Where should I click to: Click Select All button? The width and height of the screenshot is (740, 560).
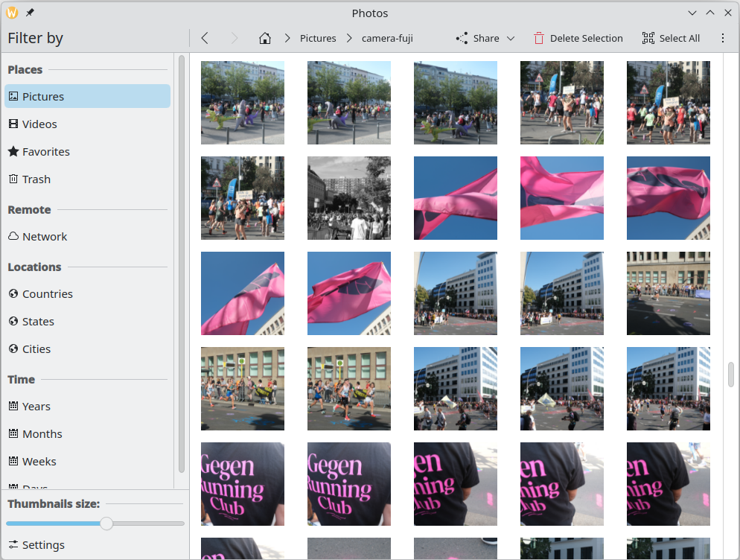click(671, 38)
